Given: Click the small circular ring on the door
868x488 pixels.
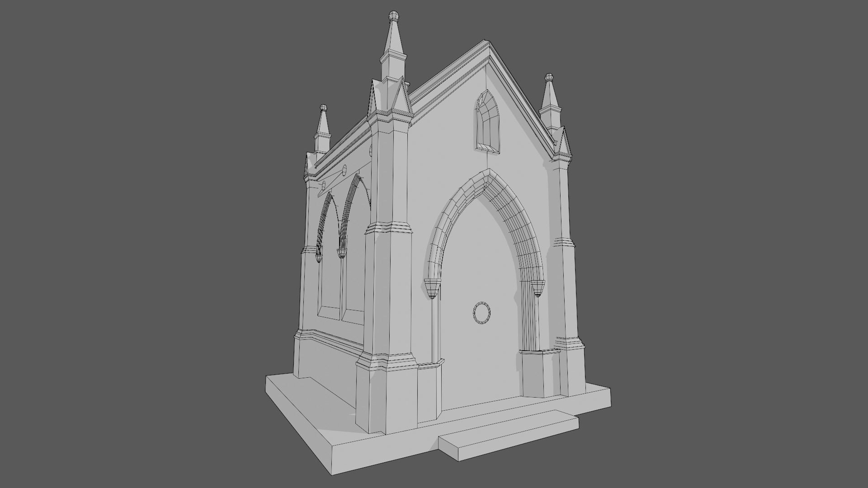Looking at the screenshot, I should (481, 313).
